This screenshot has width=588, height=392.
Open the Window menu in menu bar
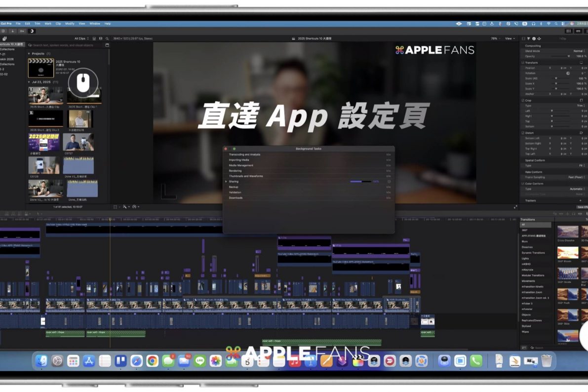(x=94, y=24)
